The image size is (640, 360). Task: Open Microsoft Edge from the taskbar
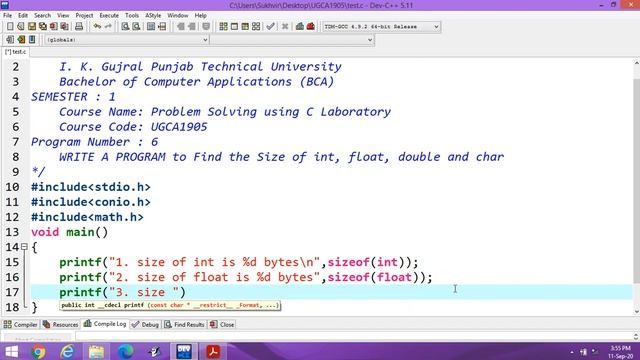coord(125,351)
